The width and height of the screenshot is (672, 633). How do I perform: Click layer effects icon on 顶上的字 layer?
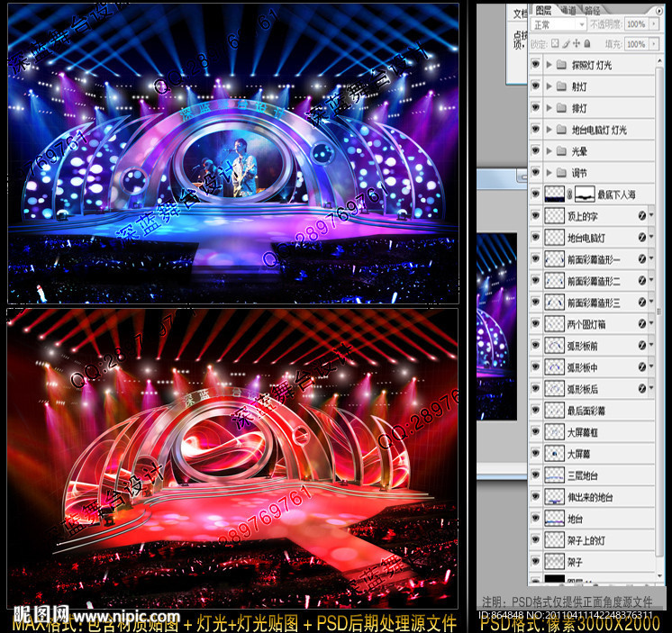coord(640,216)
